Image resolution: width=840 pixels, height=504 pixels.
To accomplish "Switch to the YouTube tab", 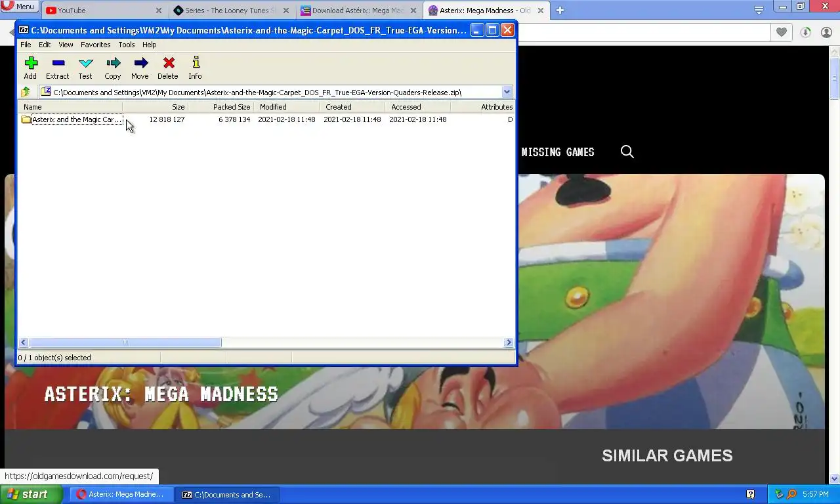I will 104,10.
